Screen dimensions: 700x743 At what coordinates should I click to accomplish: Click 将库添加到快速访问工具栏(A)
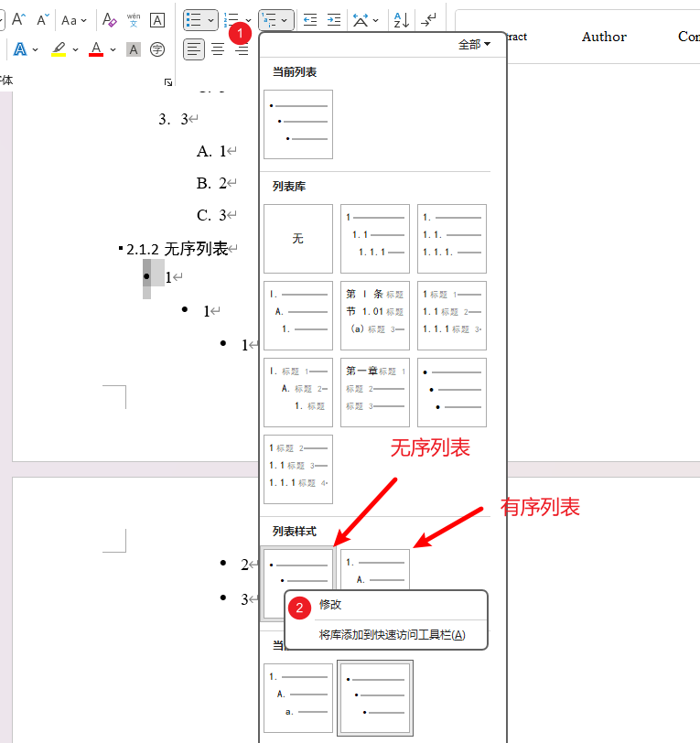pyautogui.click(x=392, y=635)
